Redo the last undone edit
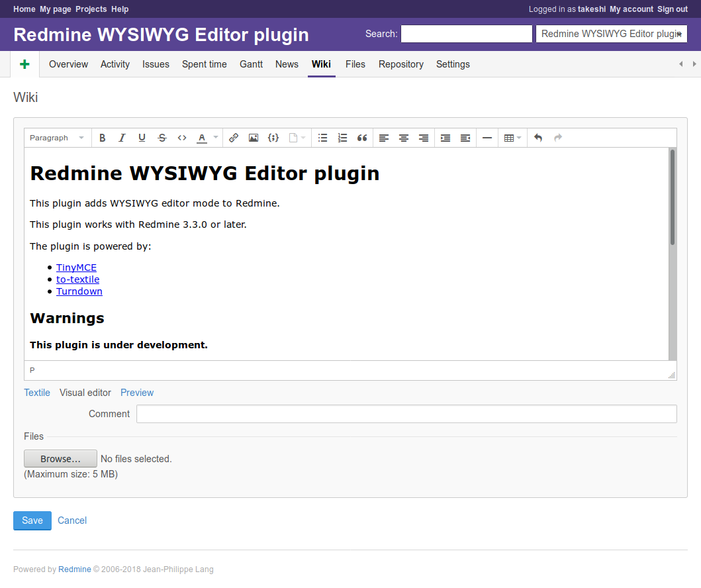This screenshot has height=588, width=701. pos(558,138)
